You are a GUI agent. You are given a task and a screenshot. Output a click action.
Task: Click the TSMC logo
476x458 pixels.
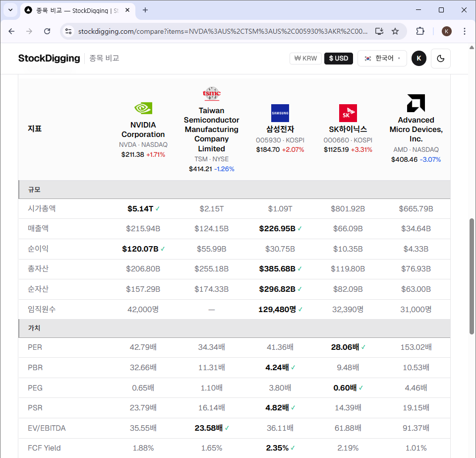212,94
